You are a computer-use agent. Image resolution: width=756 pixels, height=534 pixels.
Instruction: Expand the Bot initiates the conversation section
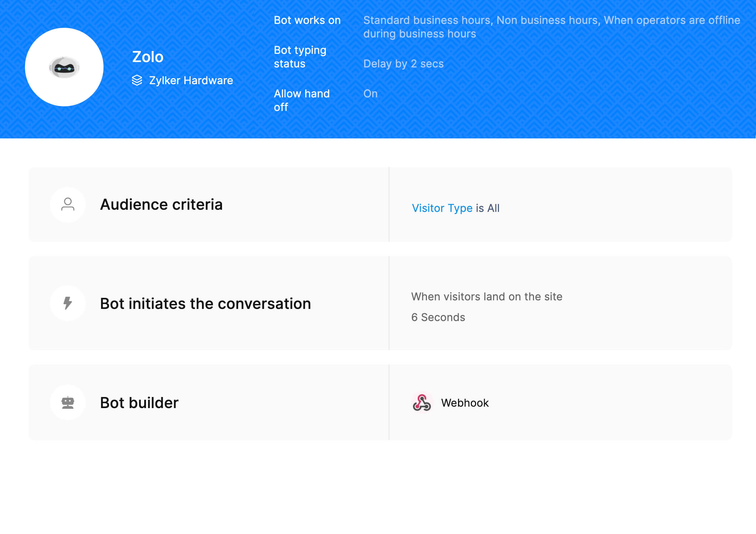(x=205, y=303)
